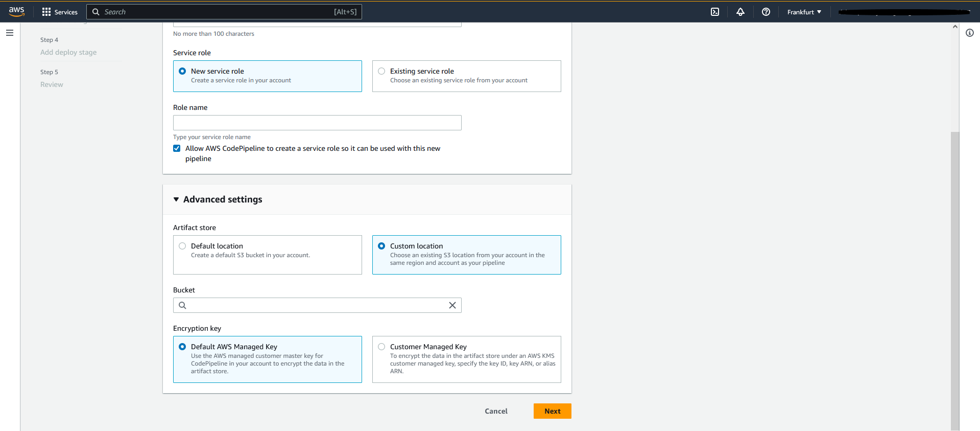The image size is (980, 431).
Task: Click the 'Type your service role name' hint
Action: (212, 137)
